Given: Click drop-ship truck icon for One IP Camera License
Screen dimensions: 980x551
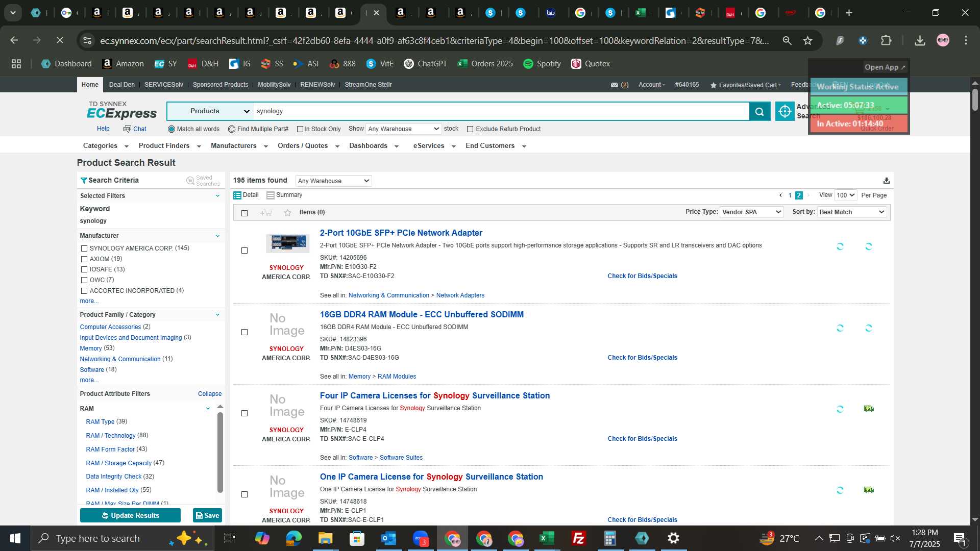Looking at the screenshot, I should click(869, 490).
